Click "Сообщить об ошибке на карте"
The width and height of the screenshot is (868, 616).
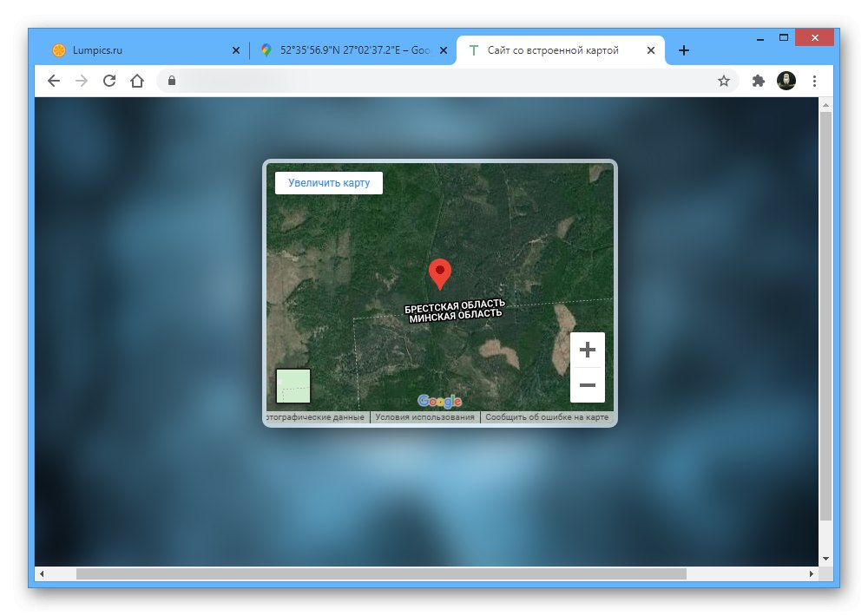548,416
